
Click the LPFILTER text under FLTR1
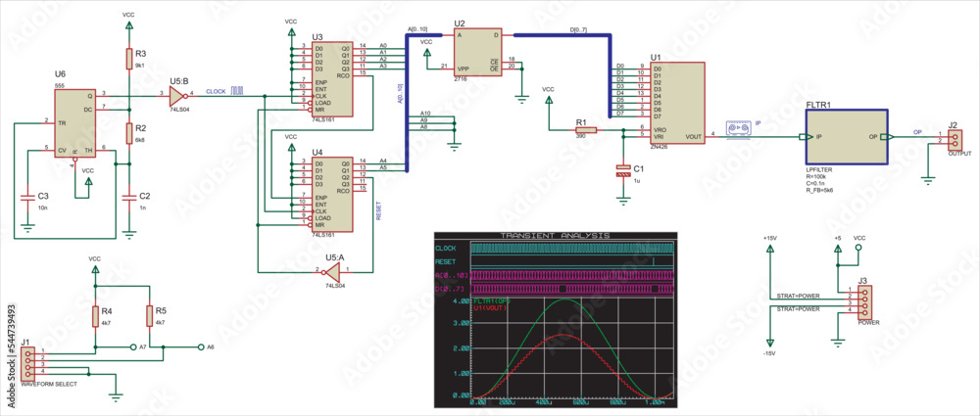(818, 170)
